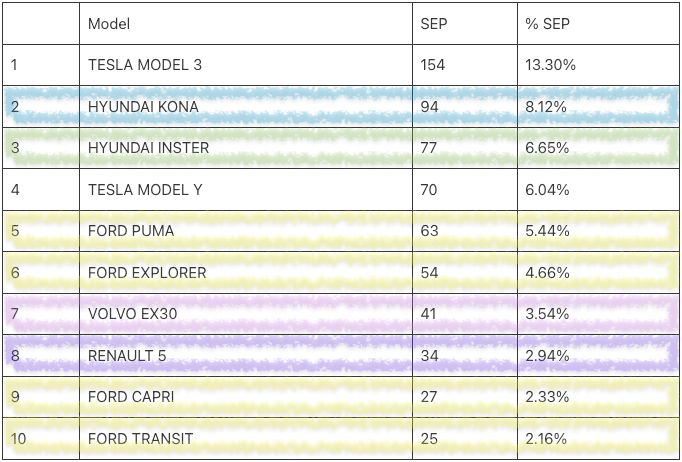
Task: Select the 13.30% cell
Action: click(x=550, y=65)
